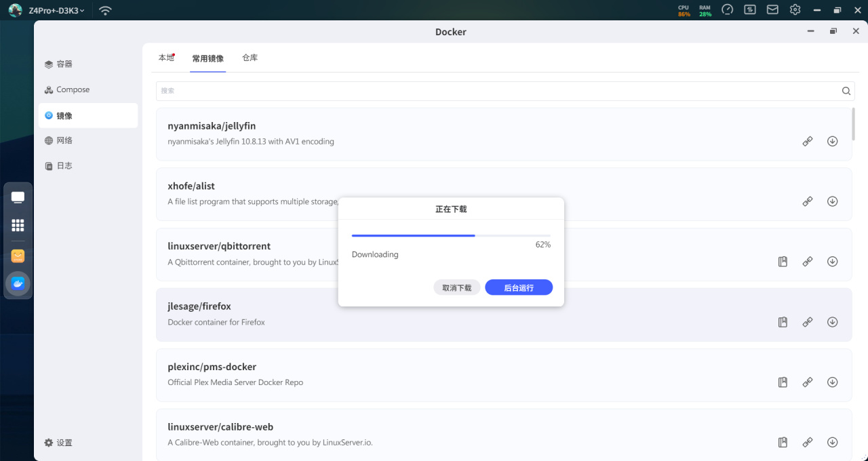Switch to the 仓库 tab
The image size is (868, 461).
250,58
